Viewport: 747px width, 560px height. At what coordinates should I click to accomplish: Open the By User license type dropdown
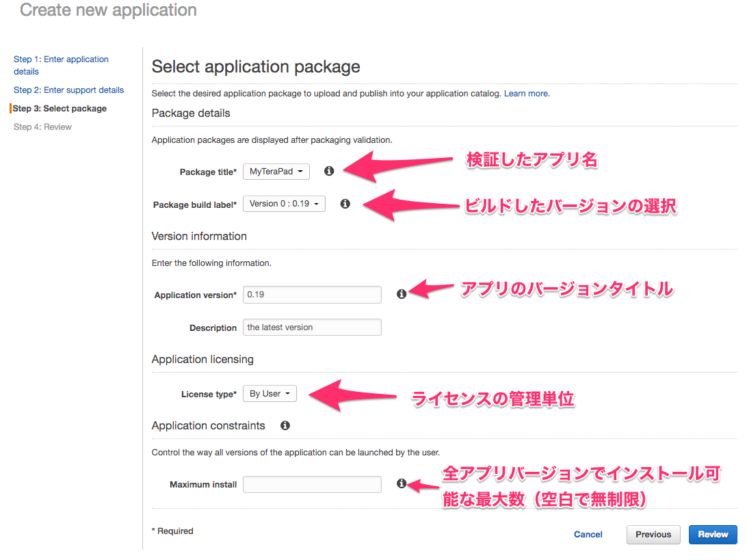[x=270, y=393]
